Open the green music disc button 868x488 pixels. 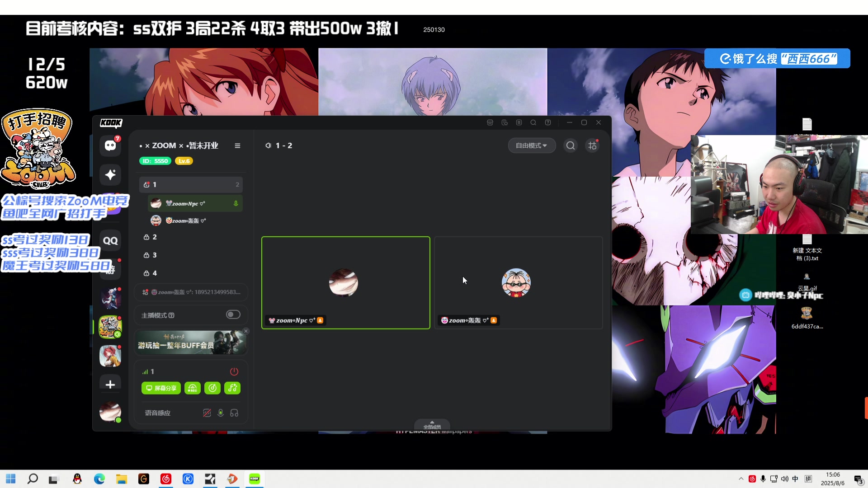212,388
